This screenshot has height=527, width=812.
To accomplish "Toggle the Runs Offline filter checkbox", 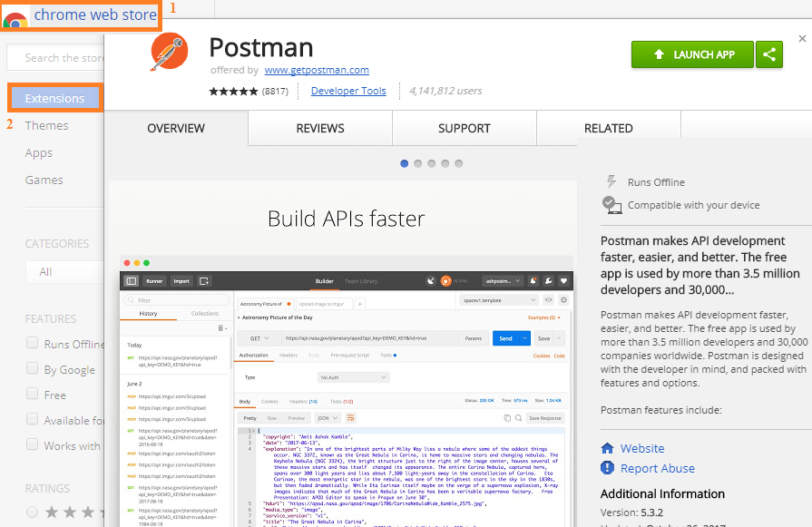I will point(32,343).
